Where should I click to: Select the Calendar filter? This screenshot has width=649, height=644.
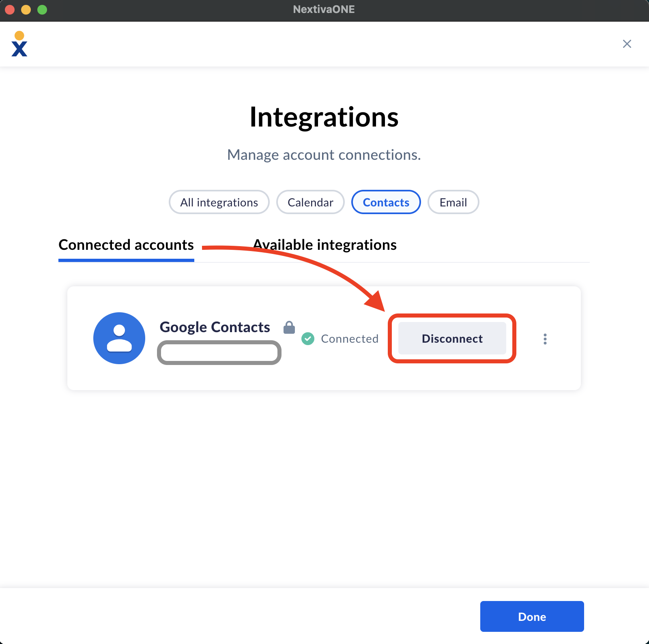tap(310, 202)
